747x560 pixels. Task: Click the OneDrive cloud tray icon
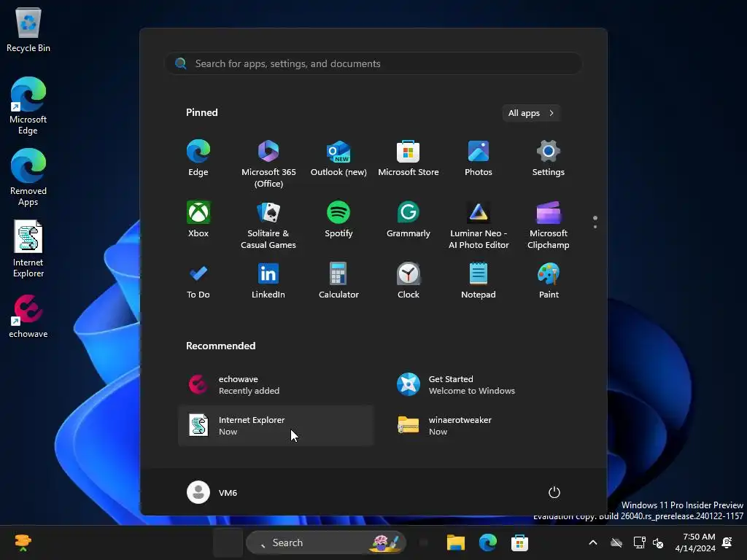616,542
